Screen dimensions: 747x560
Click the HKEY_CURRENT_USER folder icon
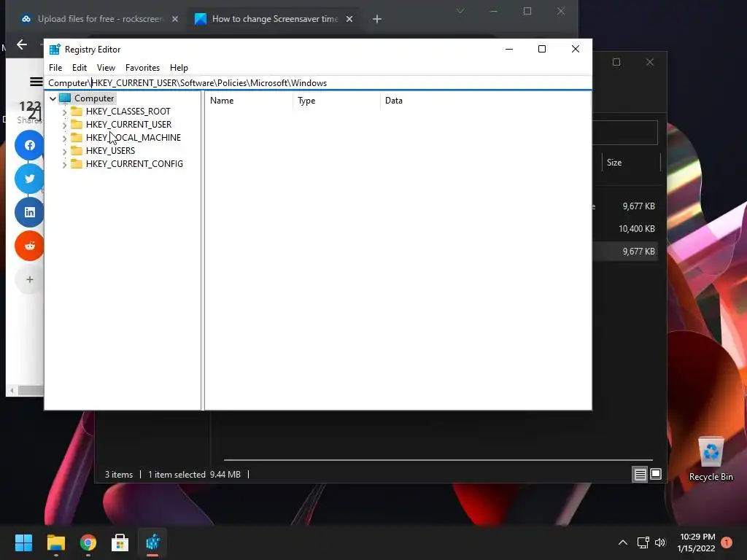tap(76, 124)
